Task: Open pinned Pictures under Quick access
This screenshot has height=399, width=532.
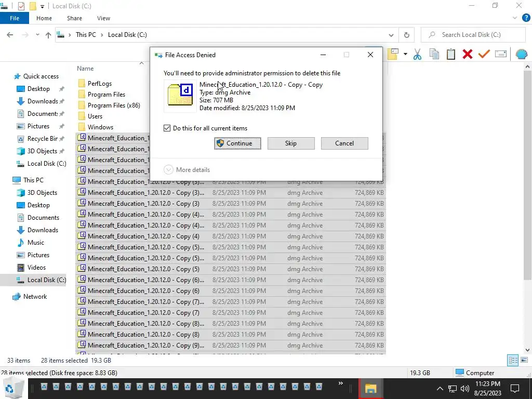Action: (x=38, y=126)
